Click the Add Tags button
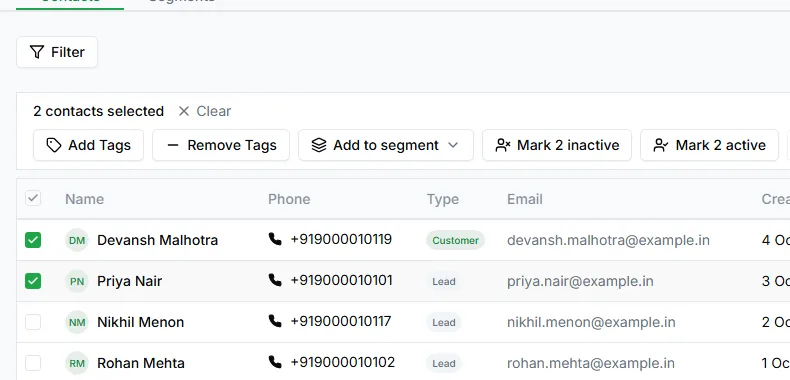This screenshot has height=380, width=790. point(89,145)
